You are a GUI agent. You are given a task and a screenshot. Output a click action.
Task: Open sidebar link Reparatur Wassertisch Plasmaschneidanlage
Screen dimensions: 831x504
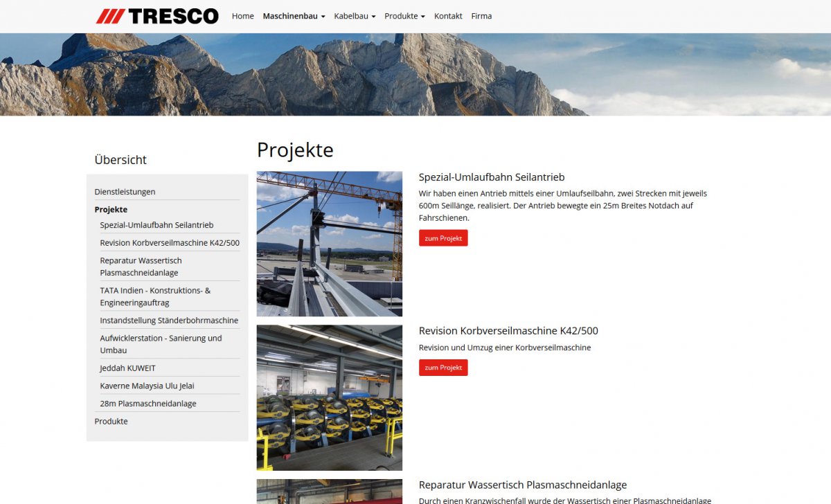pyautogui.click(x=141, y=267)
